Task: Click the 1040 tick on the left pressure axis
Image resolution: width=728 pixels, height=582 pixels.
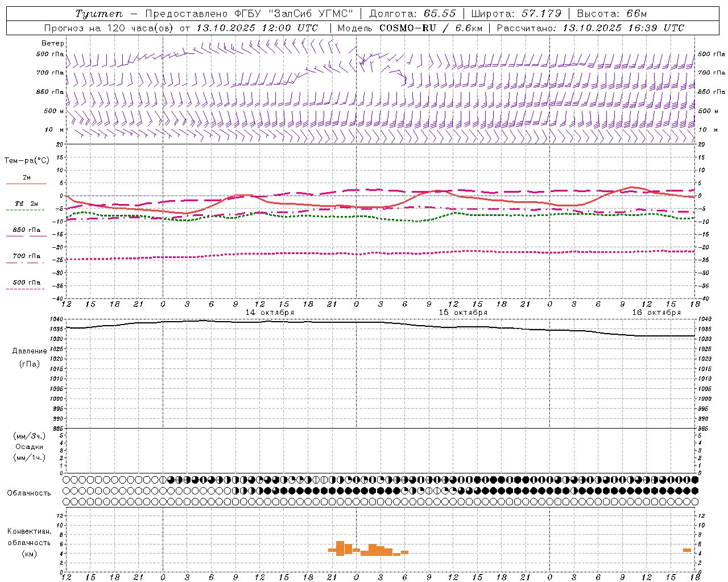Action: [x=57, y=319]
